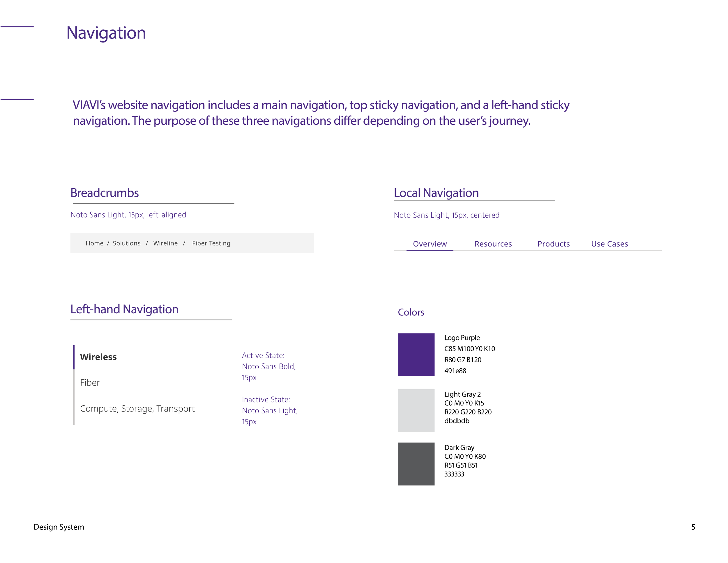Click the Local Navigation heading

click(436, 193)
